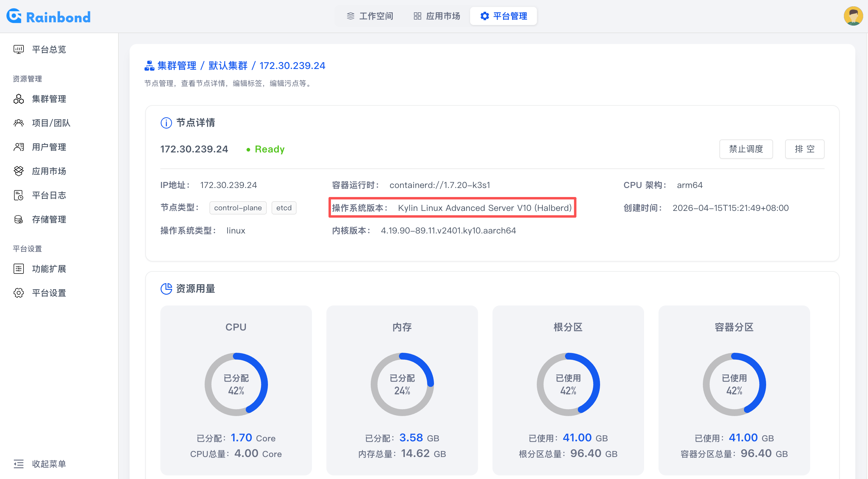Click the Rainbond logo icon

[x=14, y=16]
